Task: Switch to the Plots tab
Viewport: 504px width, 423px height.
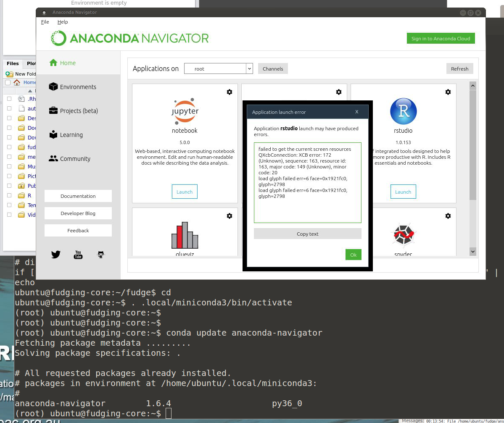Action: point(31,63)
